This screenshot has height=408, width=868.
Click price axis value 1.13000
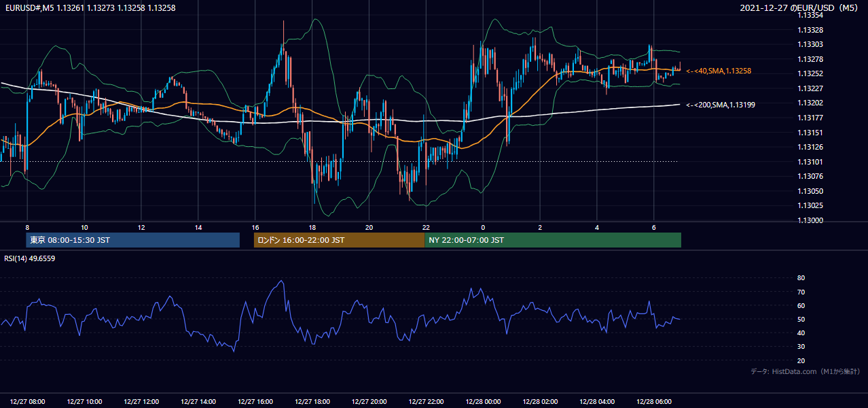click(x=810, y=220)
